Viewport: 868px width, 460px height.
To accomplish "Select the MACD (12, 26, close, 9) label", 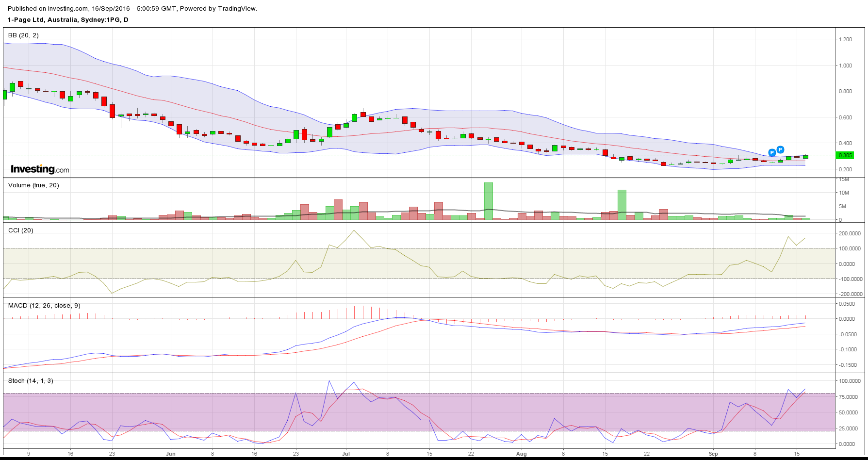I will click(x=44, y=306).
